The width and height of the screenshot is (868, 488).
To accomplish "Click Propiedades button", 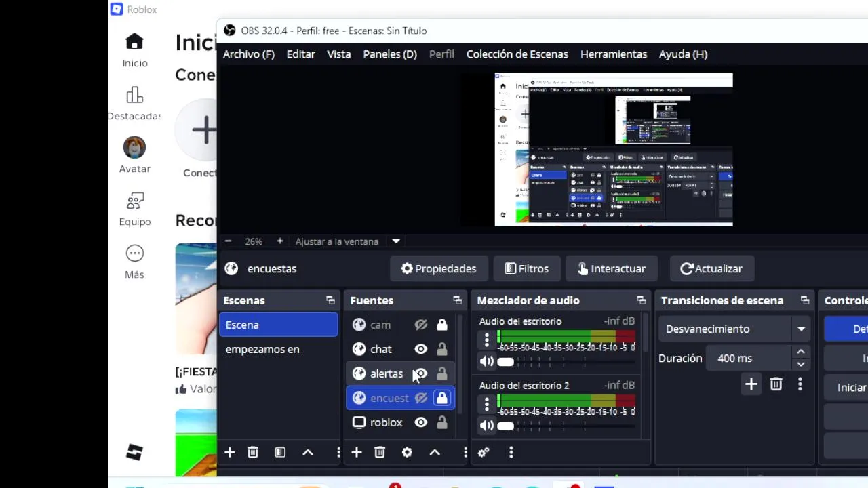I will pos(439,269).
